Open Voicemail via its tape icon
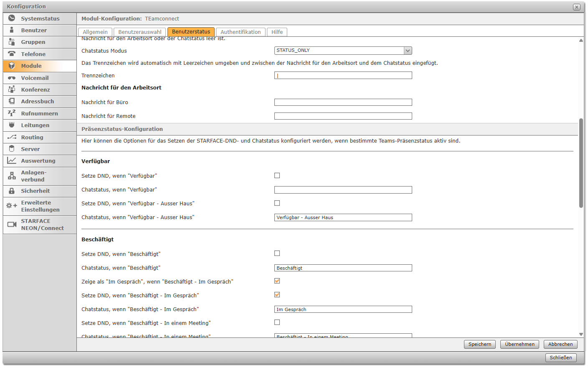 pyautogui.click(x=12, y=78)
